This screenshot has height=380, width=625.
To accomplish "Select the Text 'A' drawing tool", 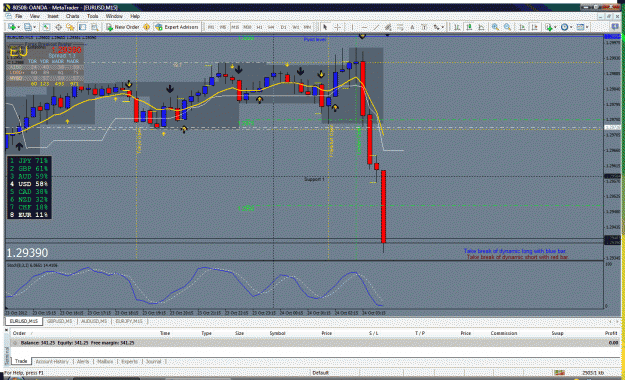I will [x=412, y=27].
